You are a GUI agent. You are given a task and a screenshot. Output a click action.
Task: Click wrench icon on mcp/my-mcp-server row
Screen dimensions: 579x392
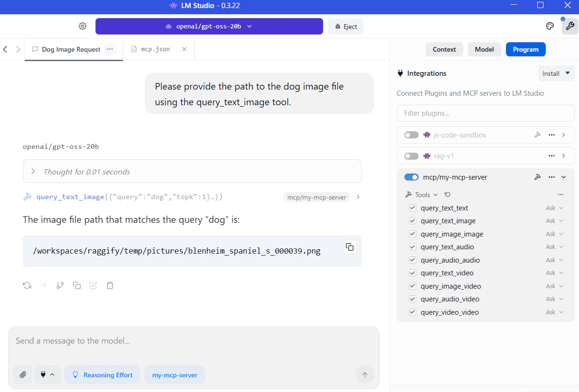[x=538, y=177]
